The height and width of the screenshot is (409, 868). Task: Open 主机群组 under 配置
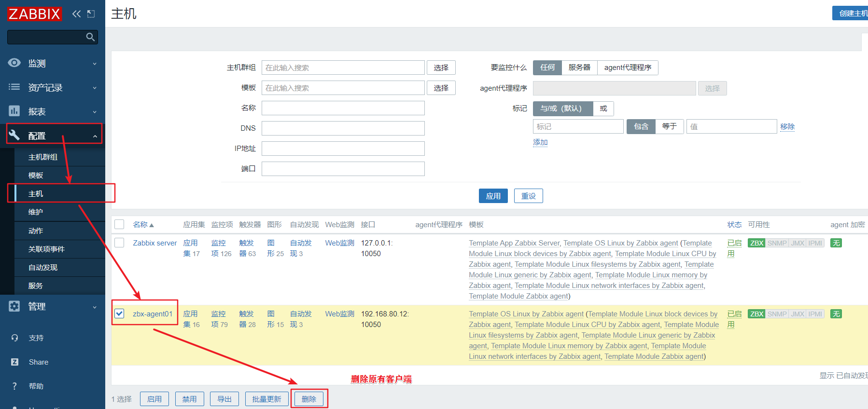tap(43, 157)
